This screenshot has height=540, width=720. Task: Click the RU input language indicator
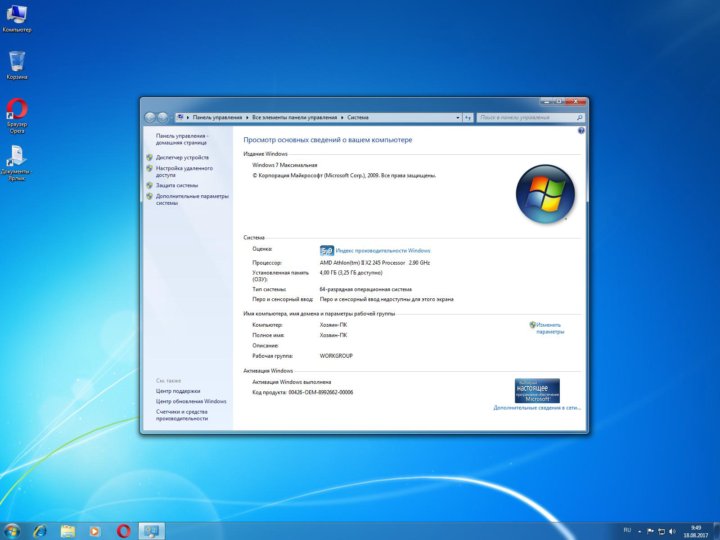pos(627,530)
